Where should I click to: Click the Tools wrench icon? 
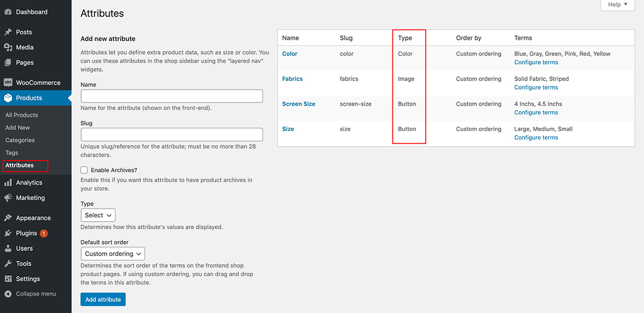8,264
